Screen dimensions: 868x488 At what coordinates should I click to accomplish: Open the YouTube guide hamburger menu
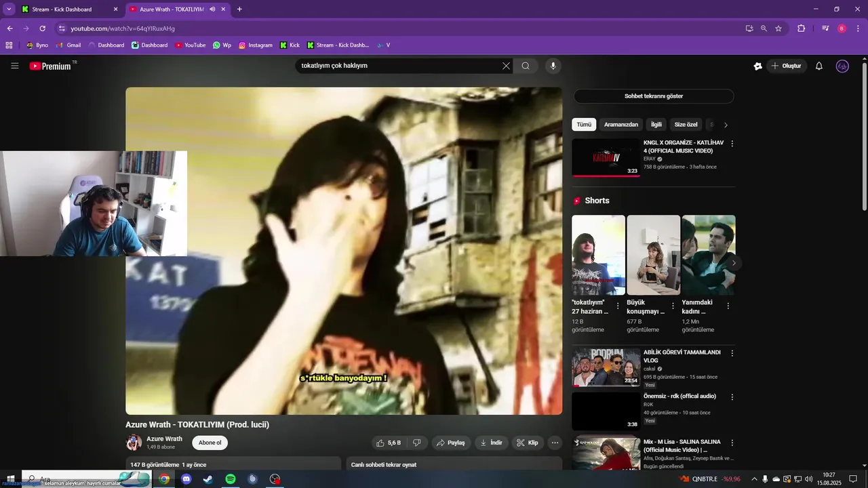click(14, 66)
